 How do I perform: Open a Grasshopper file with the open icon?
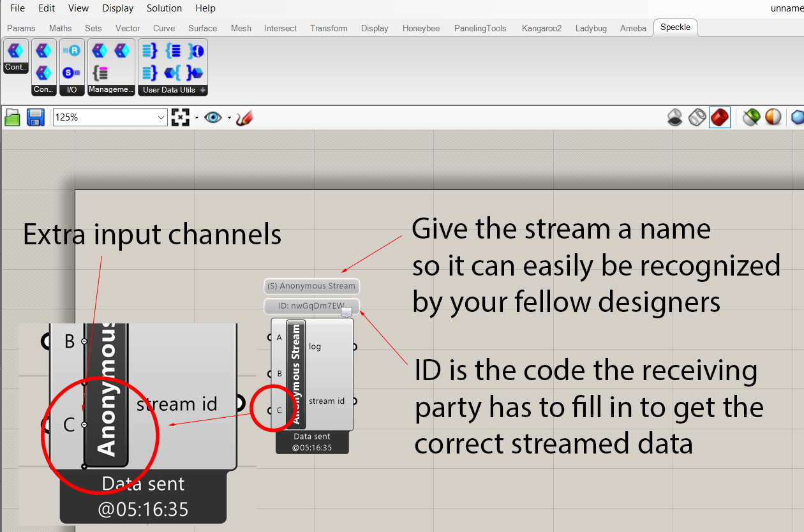point(12,117)
